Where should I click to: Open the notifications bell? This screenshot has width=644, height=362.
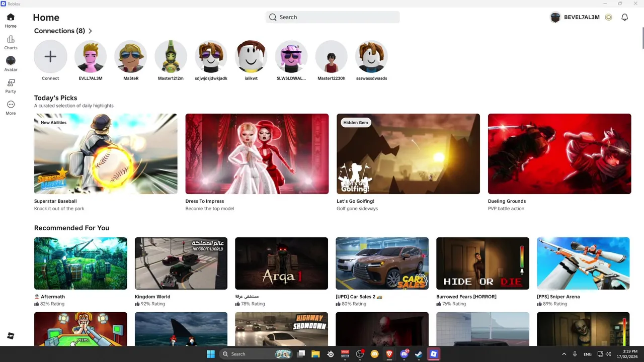pos(624,17)
